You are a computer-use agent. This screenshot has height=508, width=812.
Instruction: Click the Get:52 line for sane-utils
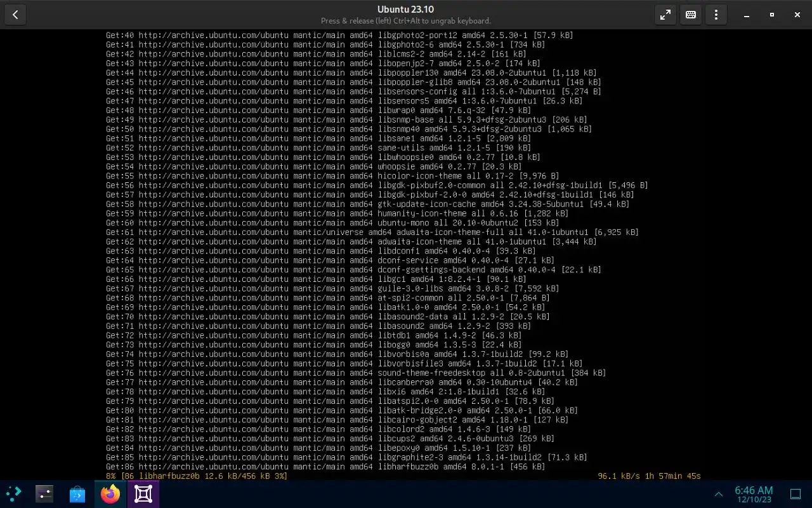click(x=318, y=148)
